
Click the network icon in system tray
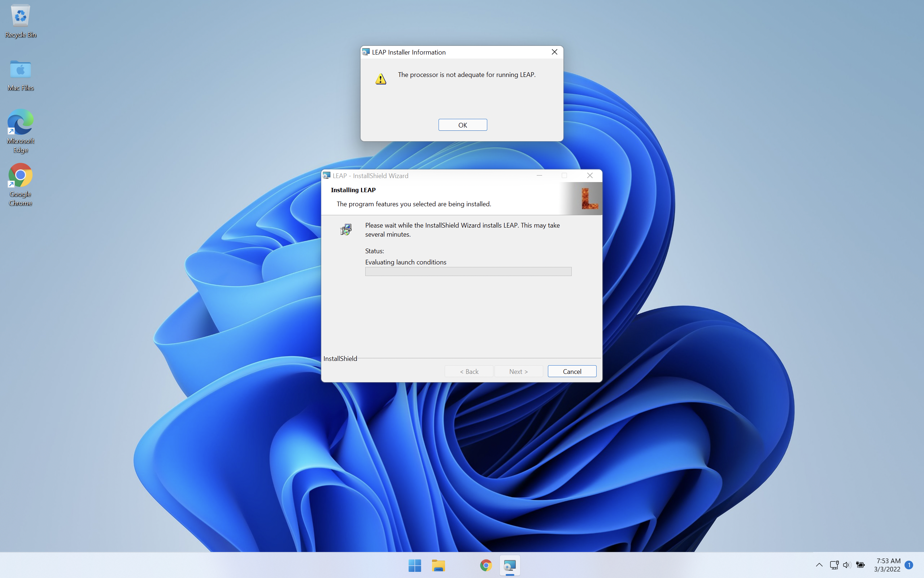tap(834, 565)
